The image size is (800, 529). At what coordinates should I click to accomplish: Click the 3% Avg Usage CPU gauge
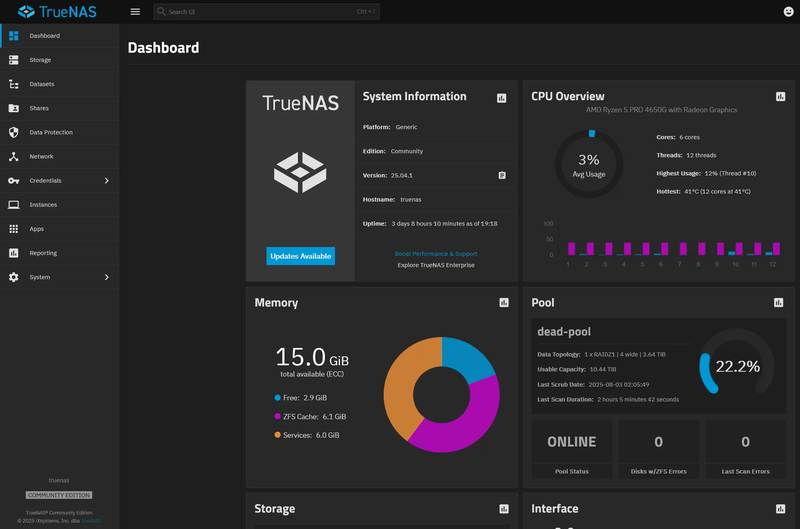[x=589, y=164]
